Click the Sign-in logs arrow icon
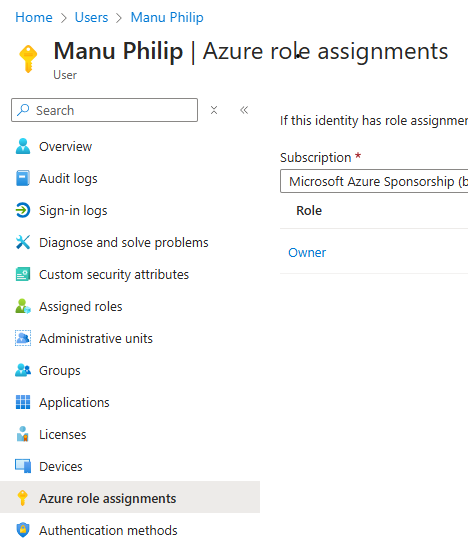 (23, 210)
